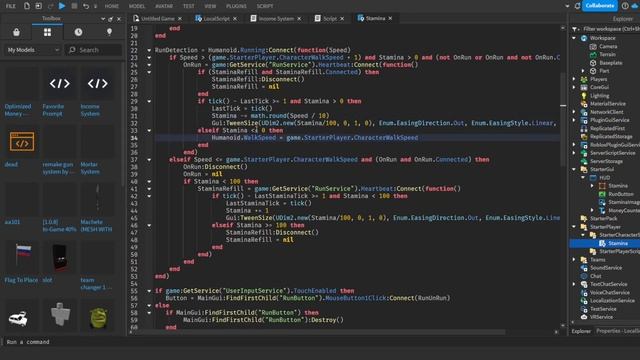Select the Machete mesh model thumbnail
Screen dimensions: 640x360
[98, 199]
